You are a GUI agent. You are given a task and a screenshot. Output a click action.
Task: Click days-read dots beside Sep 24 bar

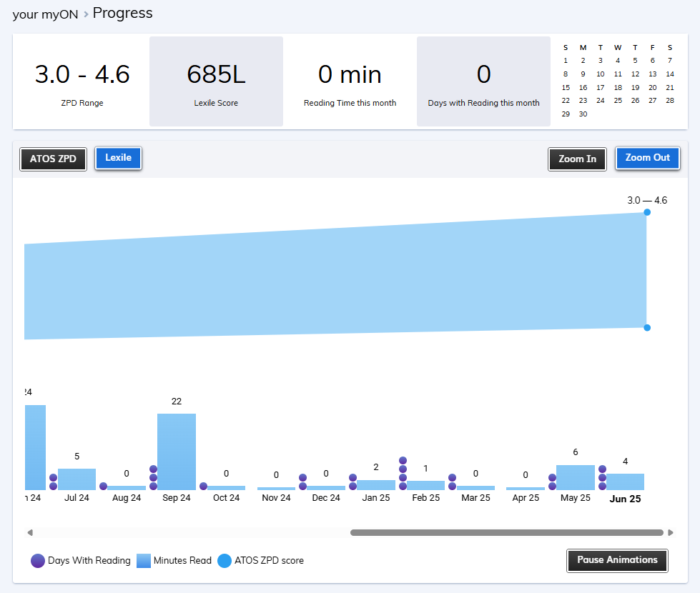coord(153,477)
